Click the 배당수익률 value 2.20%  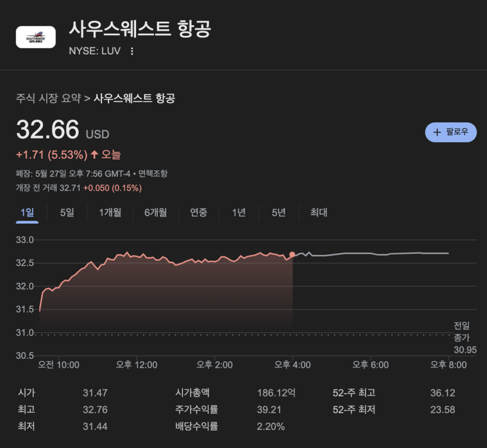pos(271,426)
